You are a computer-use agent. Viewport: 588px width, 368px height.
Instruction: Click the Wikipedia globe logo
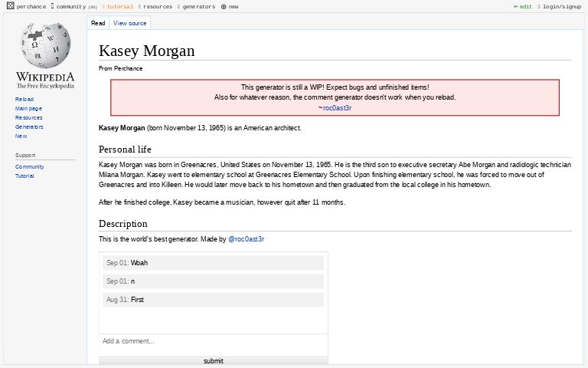(x=45, y=45)
